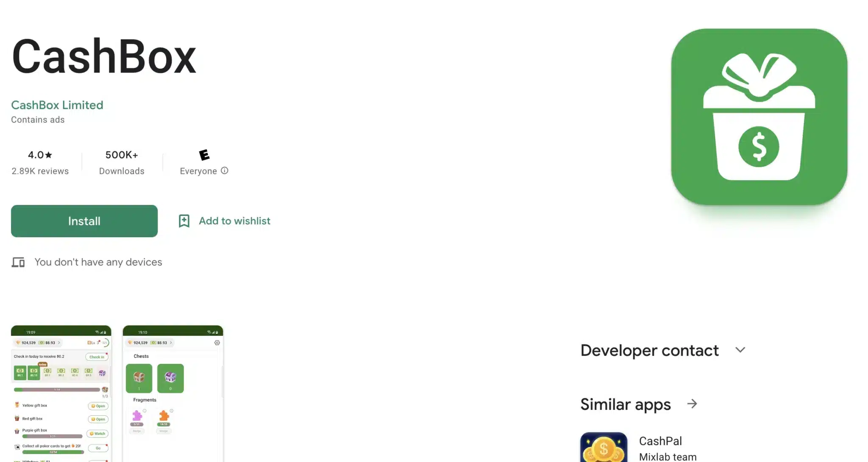
Task: Open the second screenshot showing Chests
Action: click(x=173, y=394)
